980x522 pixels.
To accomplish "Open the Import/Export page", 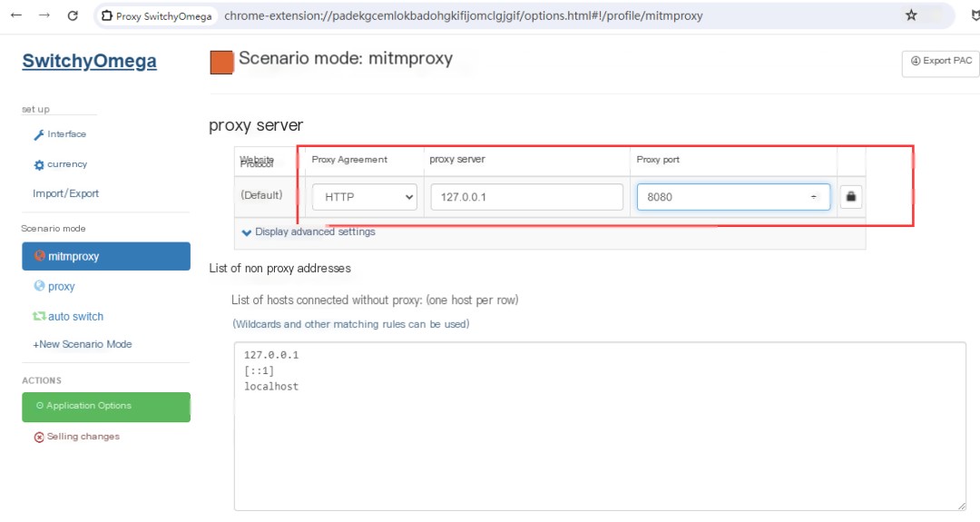I will click(x=65, y=193).
